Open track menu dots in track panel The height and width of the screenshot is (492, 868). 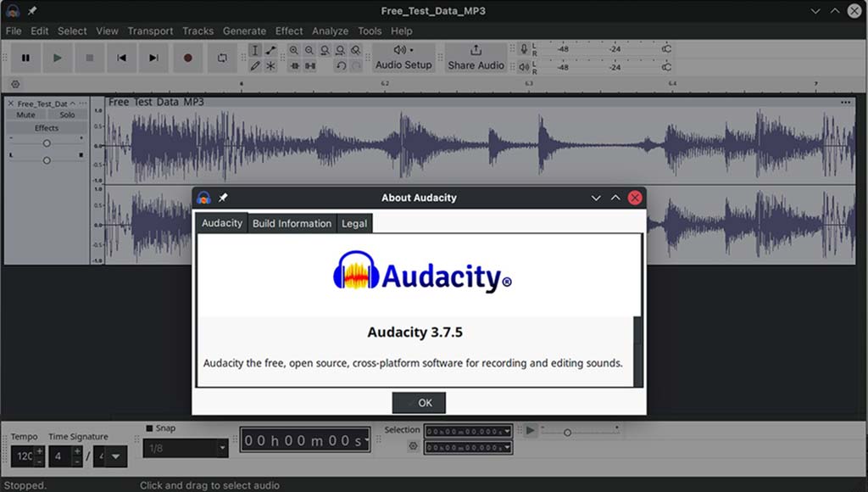(82, 103)
